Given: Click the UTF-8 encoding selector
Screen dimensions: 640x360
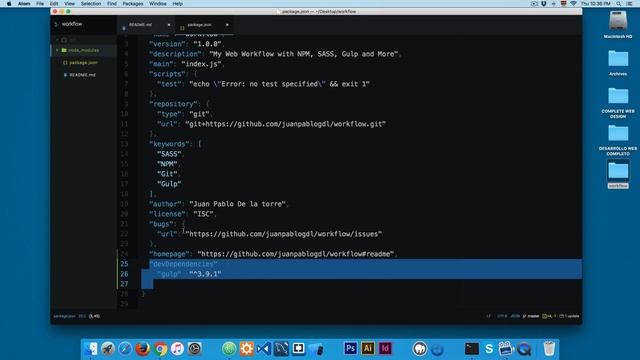Looking at the screenshot, I should pos(502,316).
